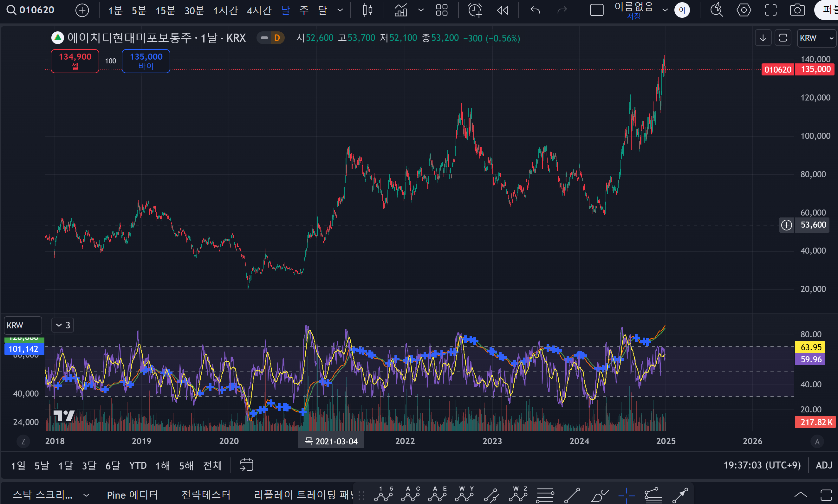Collapse the indicator legend showing 3
This screenshot has width=838, height=504.
tap(62, 325)
